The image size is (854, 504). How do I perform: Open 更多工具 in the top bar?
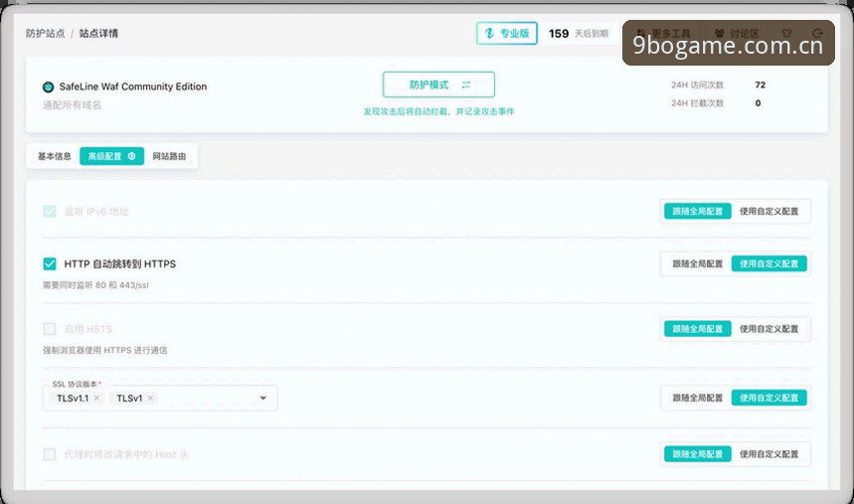click(664, 33)
